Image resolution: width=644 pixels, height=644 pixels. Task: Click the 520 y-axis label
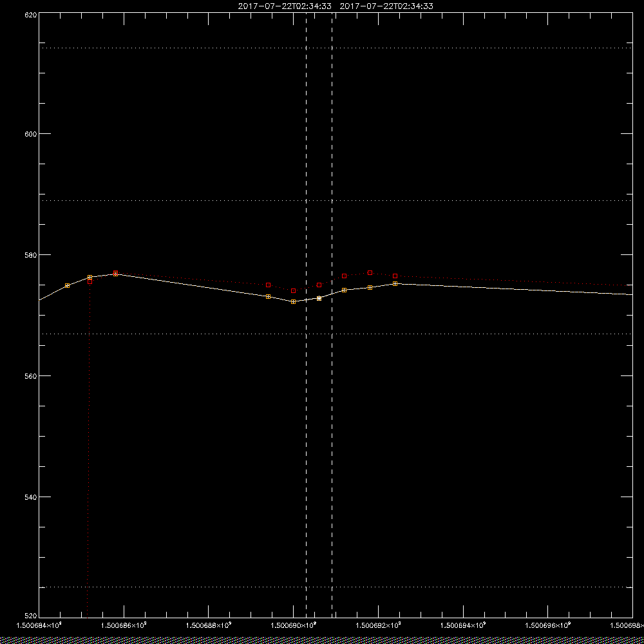point(32,616)
